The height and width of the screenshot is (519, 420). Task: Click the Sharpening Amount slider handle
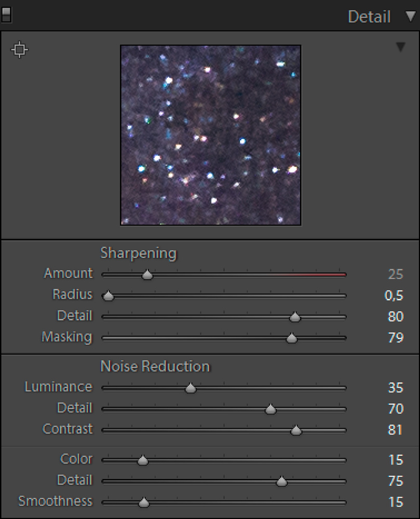click(x=147, y=275)
